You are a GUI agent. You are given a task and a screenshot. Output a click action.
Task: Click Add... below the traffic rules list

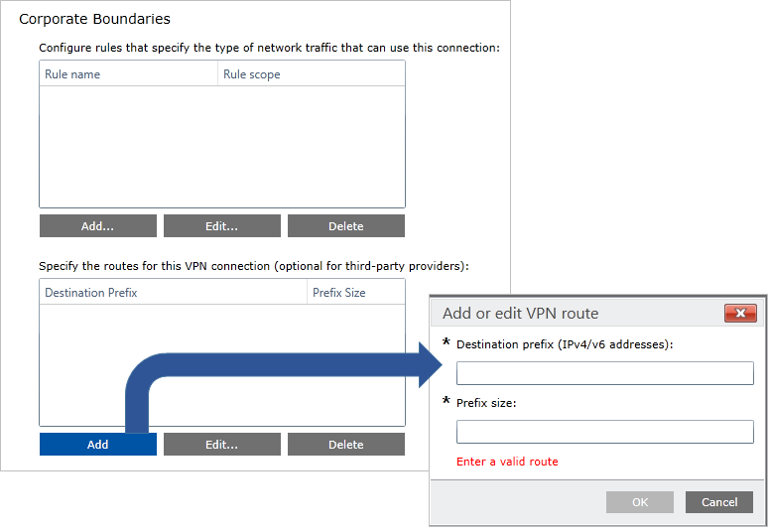pos(97,226)
